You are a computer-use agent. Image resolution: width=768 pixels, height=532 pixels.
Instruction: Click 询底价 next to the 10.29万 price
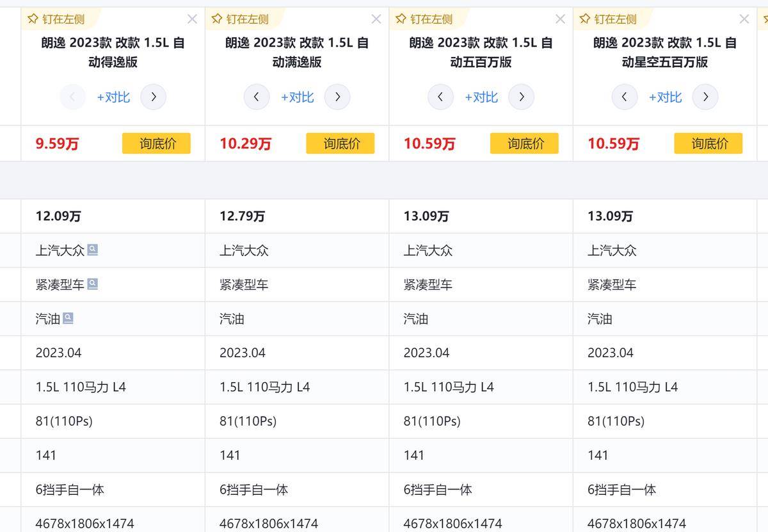tap(340, 143)
